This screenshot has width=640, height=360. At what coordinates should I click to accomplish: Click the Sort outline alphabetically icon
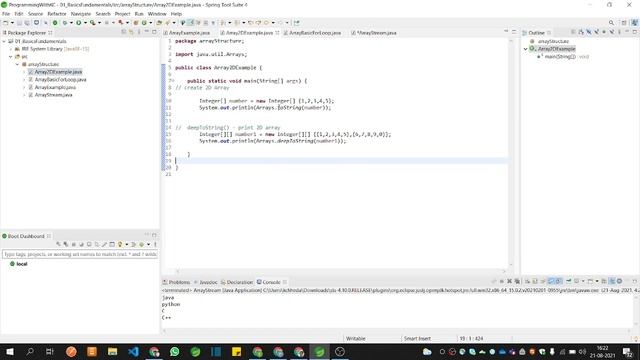581,32
